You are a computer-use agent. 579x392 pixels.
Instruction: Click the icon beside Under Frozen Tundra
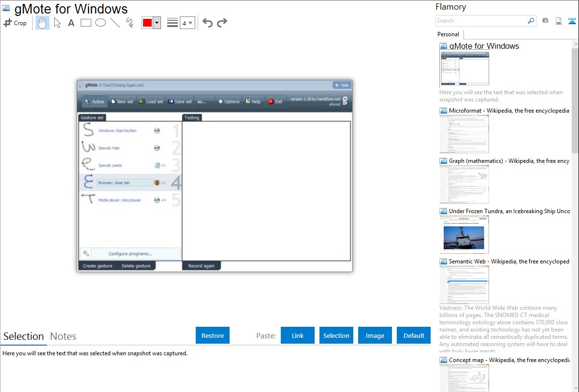click(443, 211)
